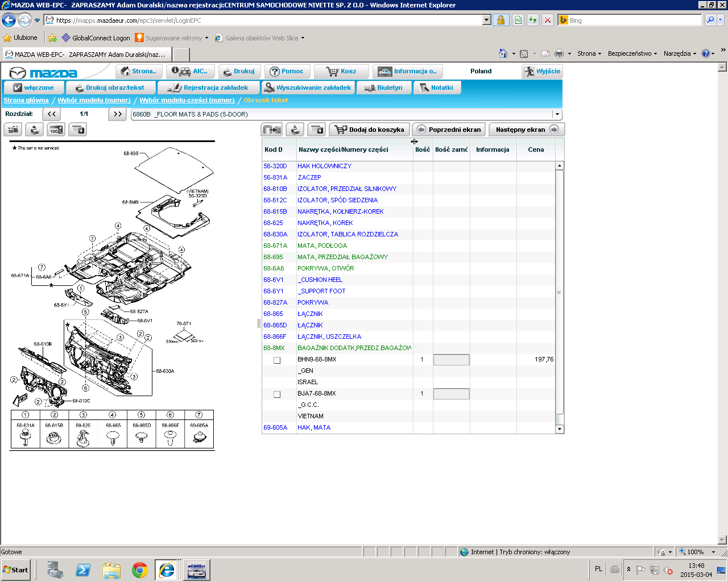
Task: Open Wyszukiwanie zakładek bookmark search
Action: (308, 88)
